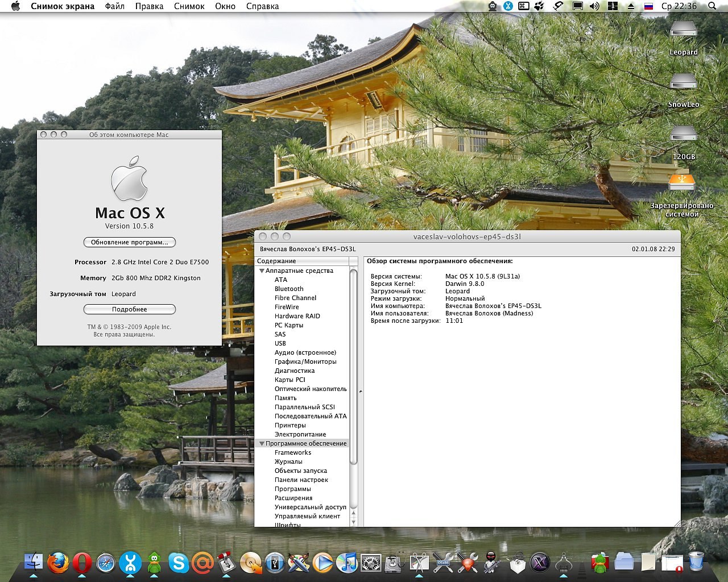The height and width of the screenshot is (582, 728).
Task: Open the OSx86 tools icon in Dock
Action: 443,563
